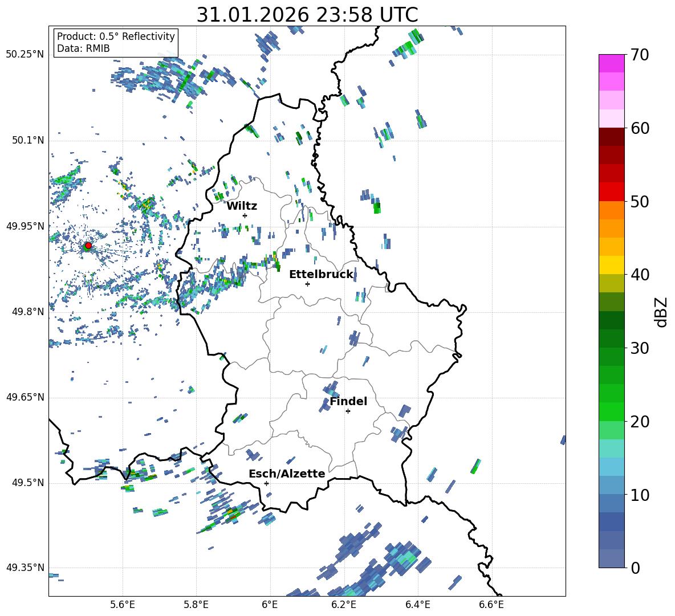Click the dBZ colorbar axis label
675x616 pixels.
tap(661, 312)
